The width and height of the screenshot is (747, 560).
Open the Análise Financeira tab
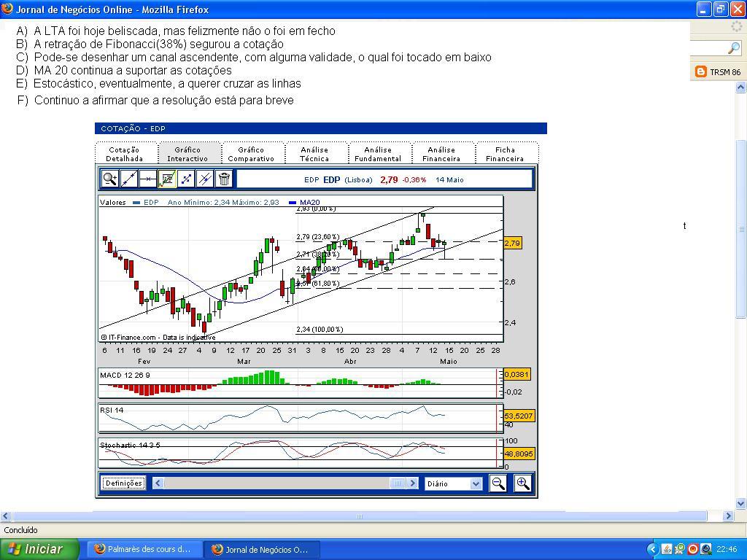coord(441,154)
